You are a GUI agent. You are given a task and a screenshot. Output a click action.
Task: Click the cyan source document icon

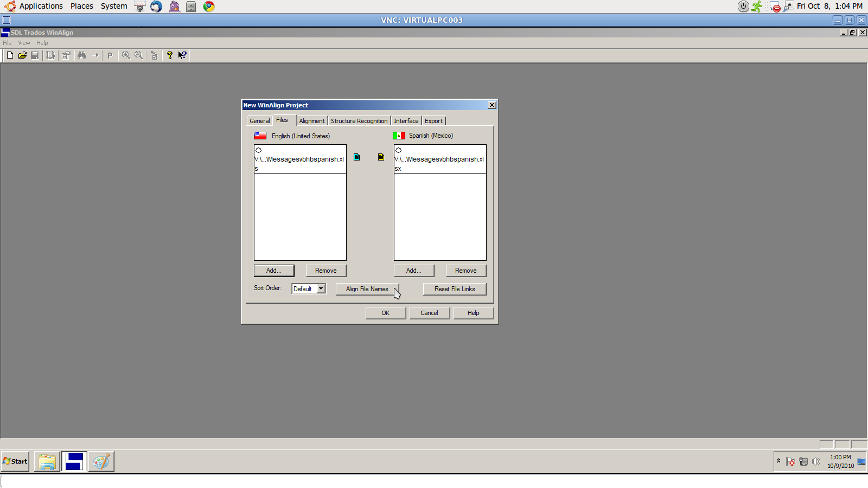click(x=356, y=157)
